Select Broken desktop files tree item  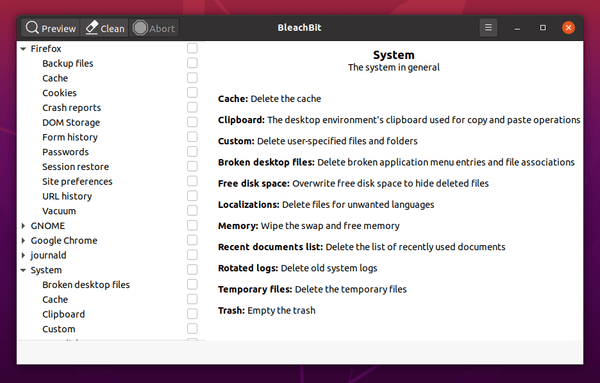coord(86,285)
